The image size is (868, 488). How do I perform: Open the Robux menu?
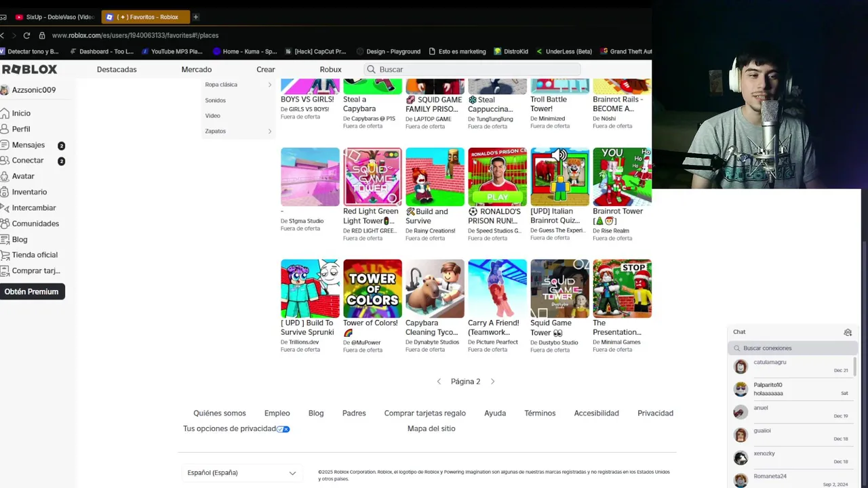tap(331, 69)
